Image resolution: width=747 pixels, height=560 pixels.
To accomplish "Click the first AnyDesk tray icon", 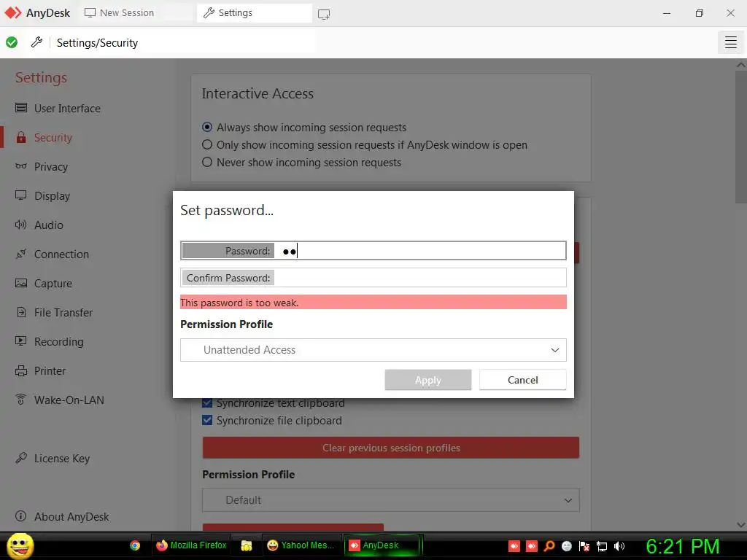I will [514, 546].
